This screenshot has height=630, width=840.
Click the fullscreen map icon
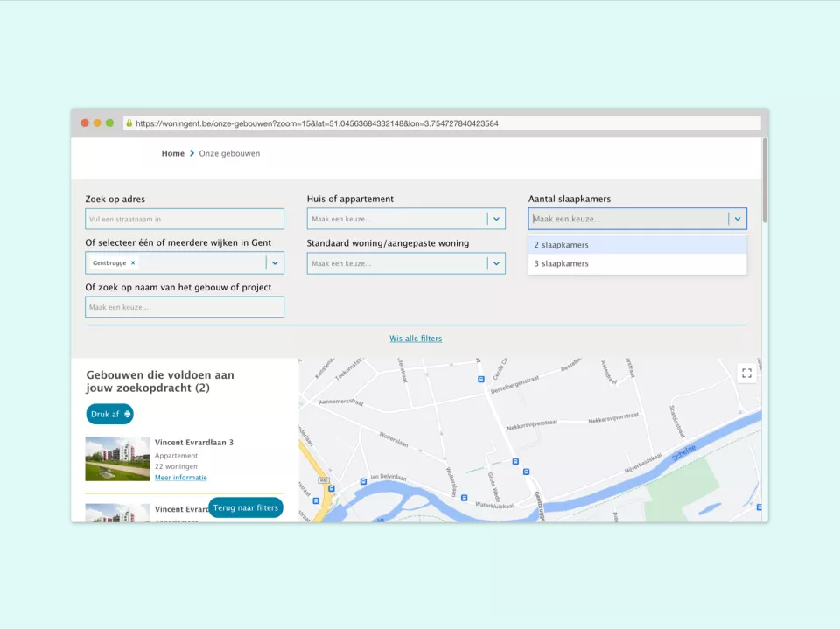coord(746,374)
